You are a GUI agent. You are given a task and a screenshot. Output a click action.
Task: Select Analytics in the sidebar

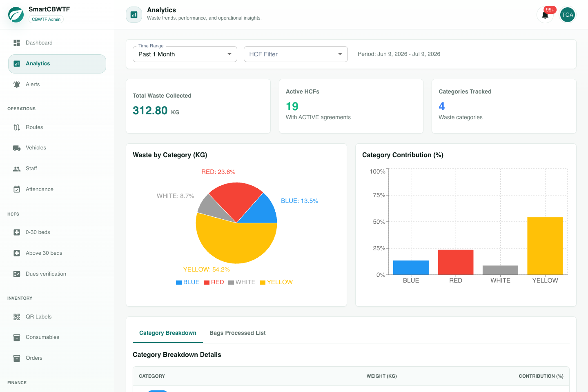click(x=57, y=64)
